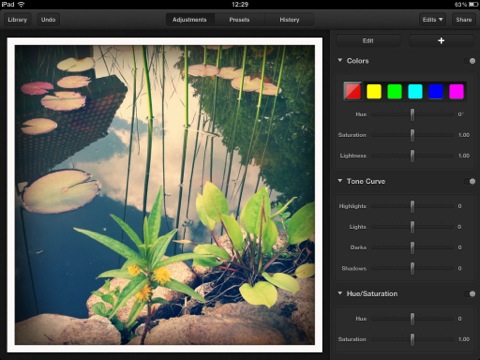Click the Darks slider handle
Screen dimensions: 480x360
tap(412, 248)
